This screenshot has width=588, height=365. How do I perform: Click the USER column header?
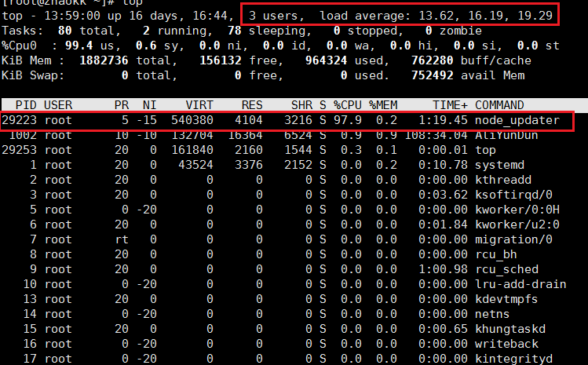[x=58, y=105]
